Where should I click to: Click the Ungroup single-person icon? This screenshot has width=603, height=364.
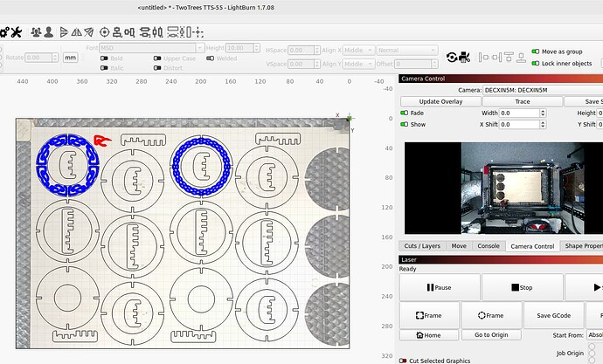pyautogui.click(x=48, y=32)
